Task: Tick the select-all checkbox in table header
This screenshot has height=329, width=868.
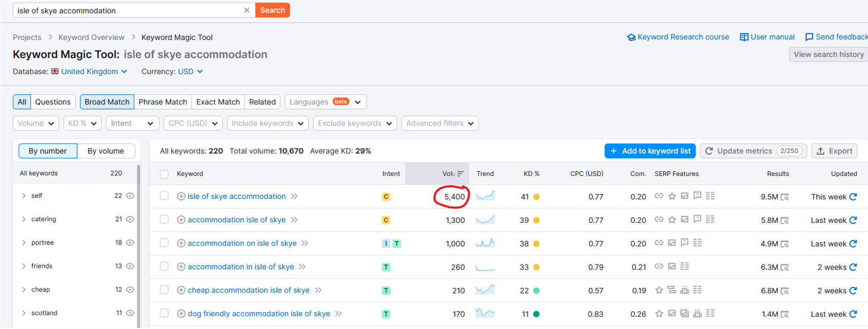Action: 164,174
